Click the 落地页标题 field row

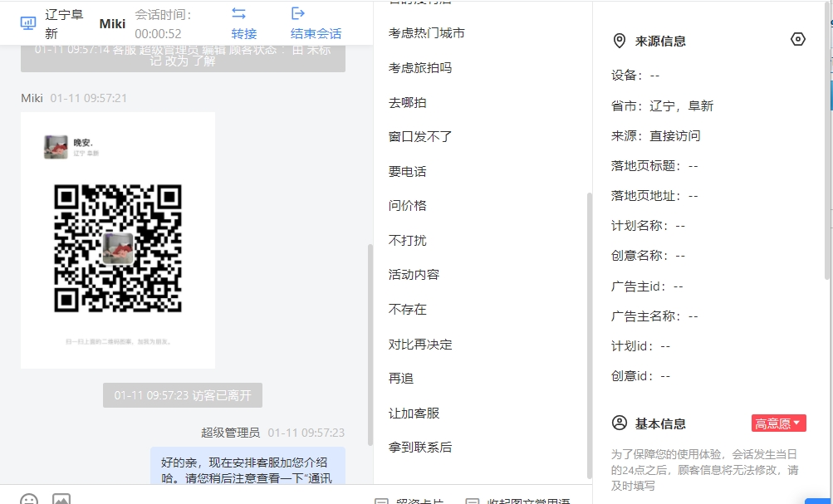click(654, 166)
